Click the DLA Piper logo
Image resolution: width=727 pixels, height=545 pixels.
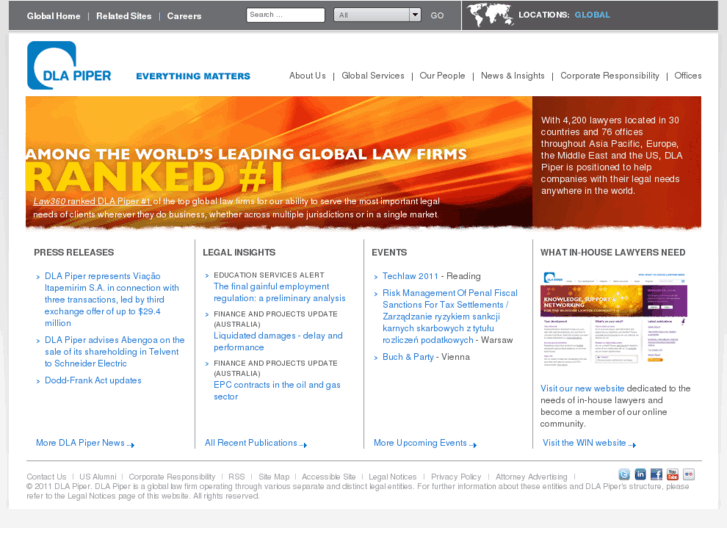[x=69, y=65]
